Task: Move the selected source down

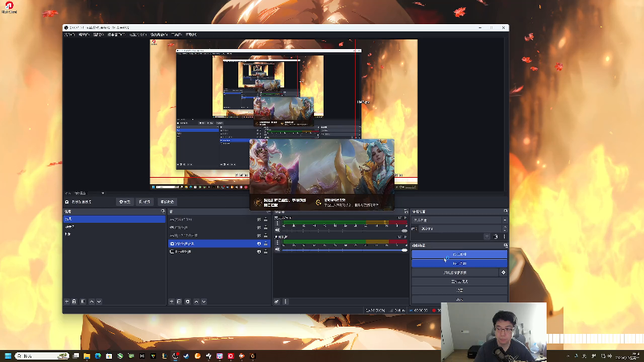Action: click(x=204, y=301)
